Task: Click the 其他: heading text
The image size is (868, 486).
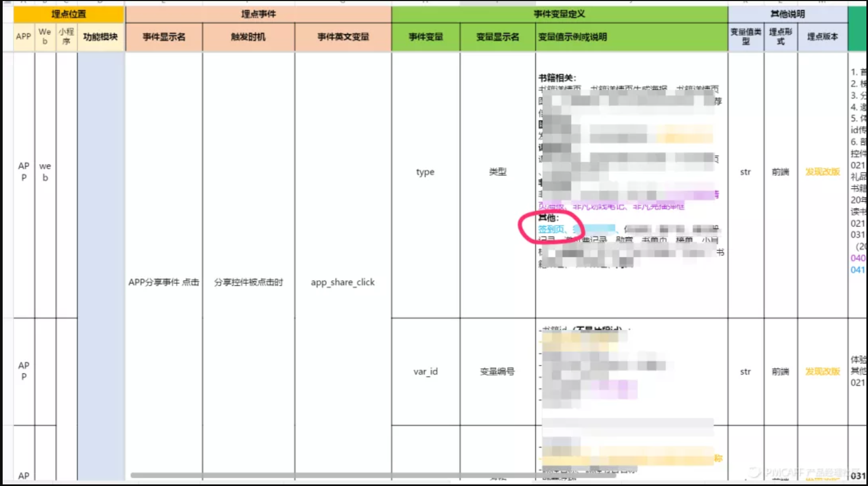Action: pos(549,218)
